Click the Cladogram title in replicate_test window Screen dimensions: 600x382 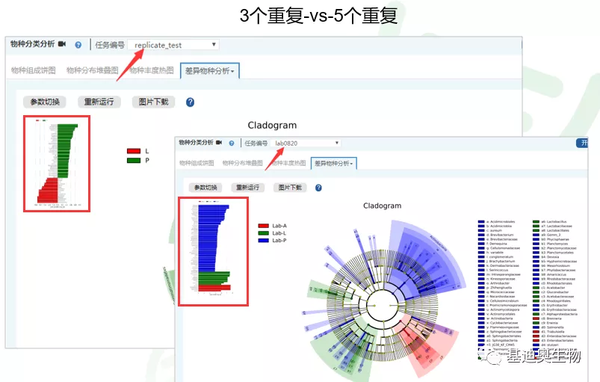point(272,125)
